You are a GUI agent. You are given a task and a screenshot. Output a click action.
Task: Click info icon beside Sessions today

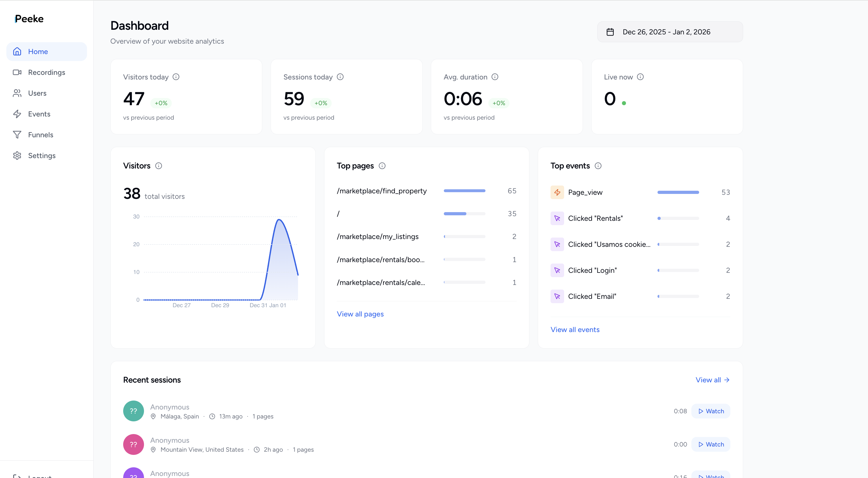pyautogui.click(x=340, y=77)
